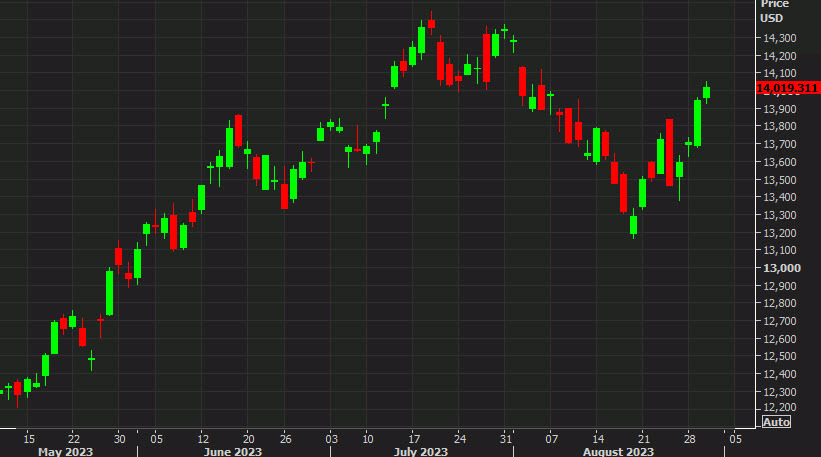Screen dimensions: 821x457
Task: Click the 15 date tick in May
Action: click(x=29, y=439)
